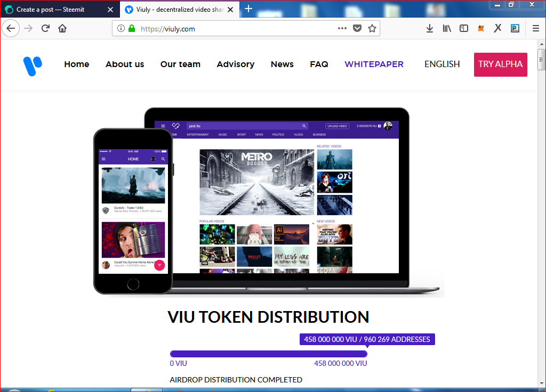
Task: Click the Viuly blue logo
Action: click(x=33, y=66)
